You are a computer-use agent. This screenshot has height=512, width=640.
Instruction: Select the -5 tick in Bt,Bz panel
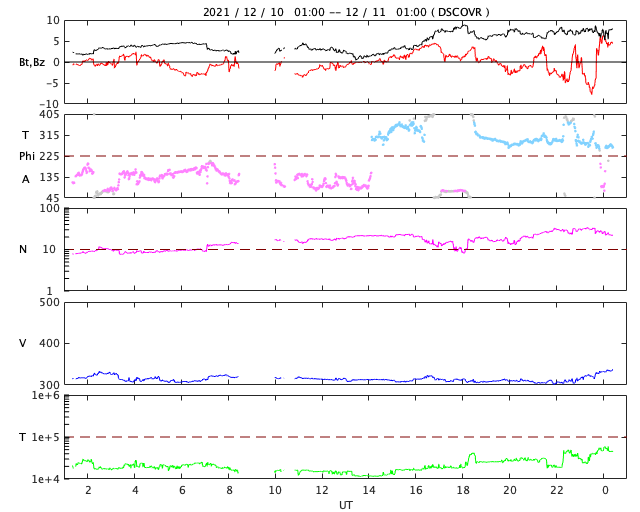tap(53, 83)
